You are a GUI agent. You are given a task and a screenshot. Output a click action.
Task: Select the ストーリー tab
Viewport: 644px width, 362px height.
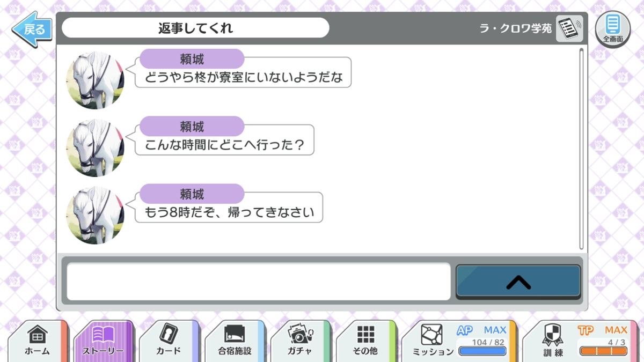103,341
